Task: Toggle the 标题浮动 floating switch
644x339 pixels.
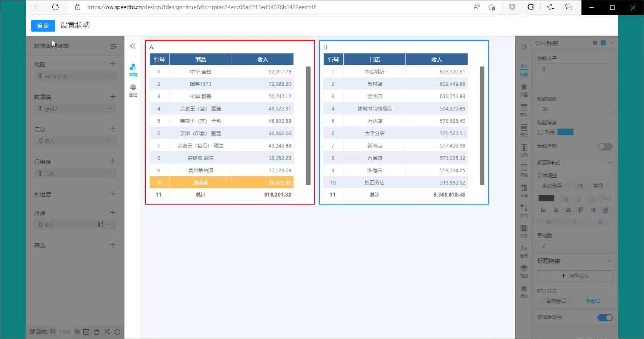Action: coord(605,146)
